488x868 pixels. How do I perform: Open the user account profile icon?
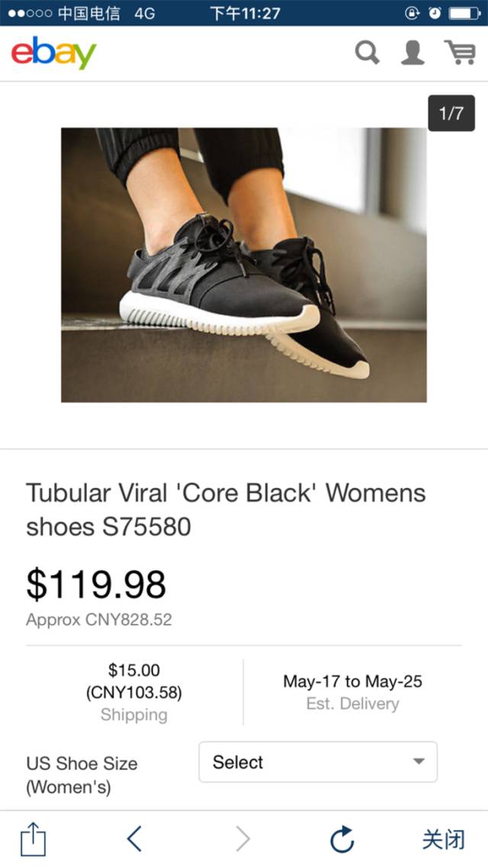[413, 53]
